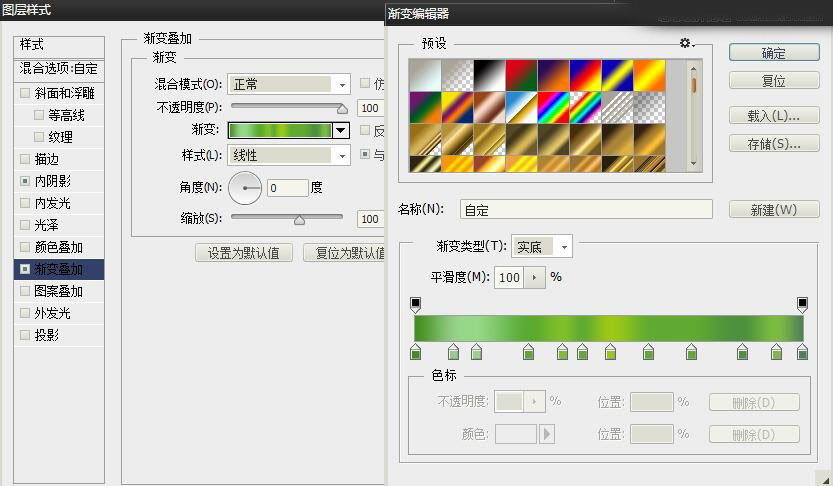This screenshot has width=833, height=486.
Task: Click the 平滑度 arrow stepper button
Action: click(535, 277)
